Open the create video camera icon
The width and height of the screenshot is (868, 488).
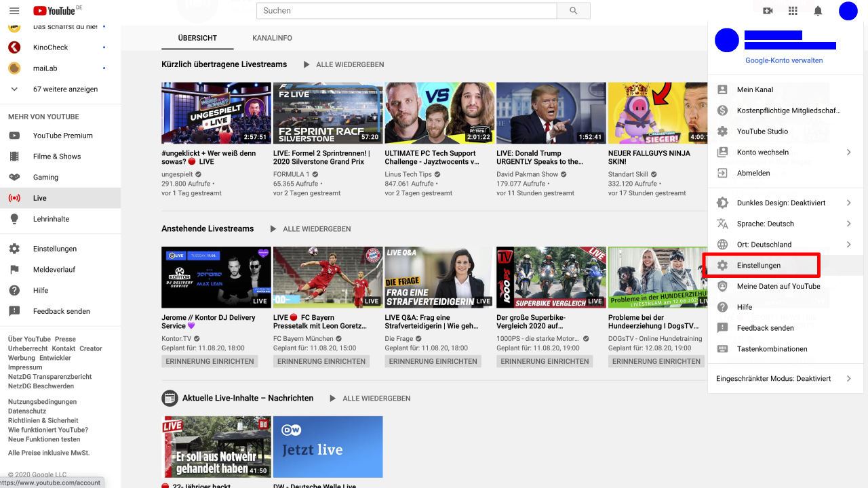pos(768,11)
